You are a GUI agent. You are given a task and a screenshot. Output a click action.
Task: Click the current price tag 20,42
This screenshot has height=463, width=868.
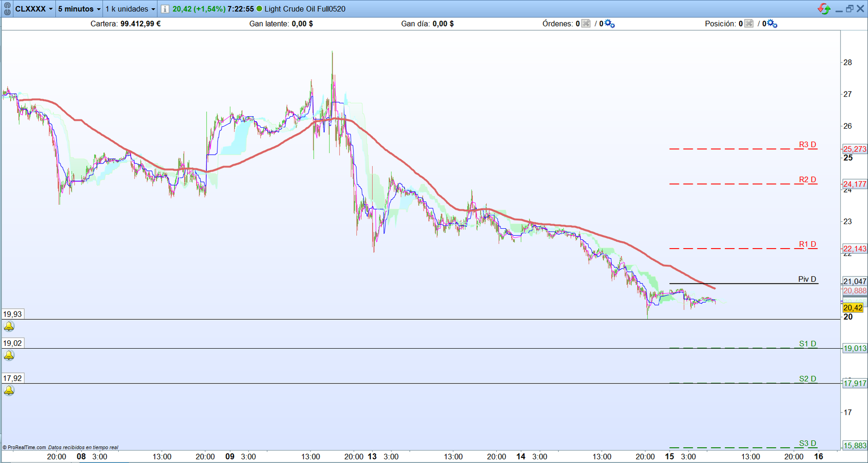pyautogui.click(x=853, y=307)
